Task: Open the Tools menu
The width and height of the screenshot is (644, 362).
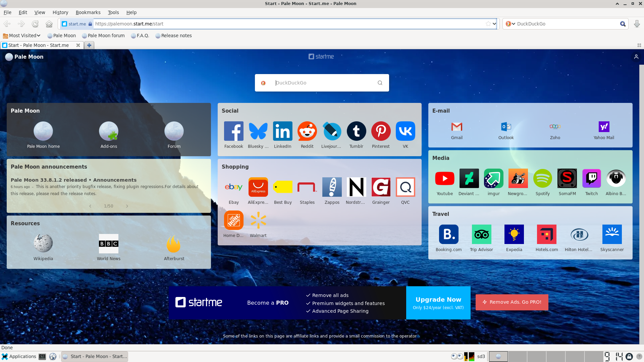Action: pyautogui.click(x=113, y=12)
